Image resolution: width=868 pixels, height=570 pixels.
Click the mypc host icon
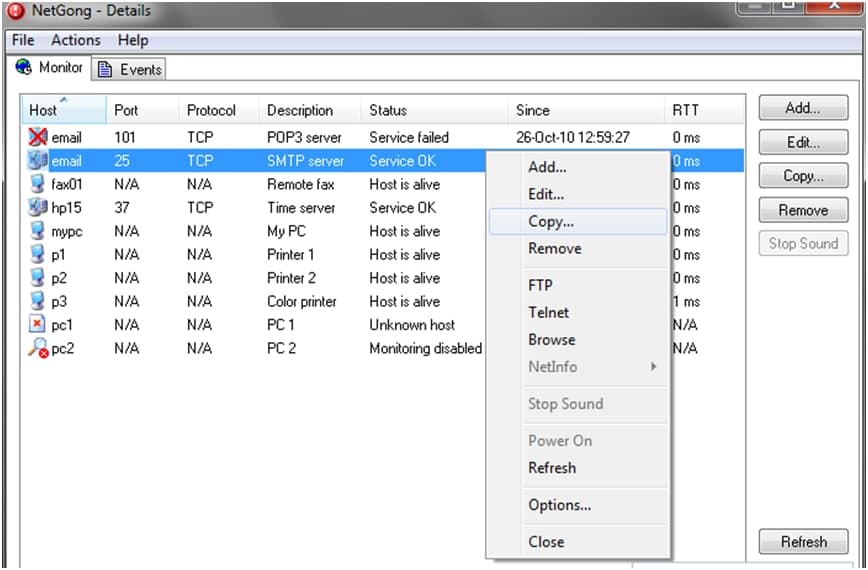pos(38,232)
